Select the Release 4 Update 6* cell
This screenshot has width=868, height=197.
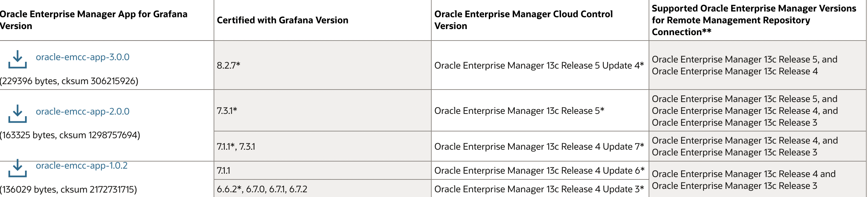540,170
